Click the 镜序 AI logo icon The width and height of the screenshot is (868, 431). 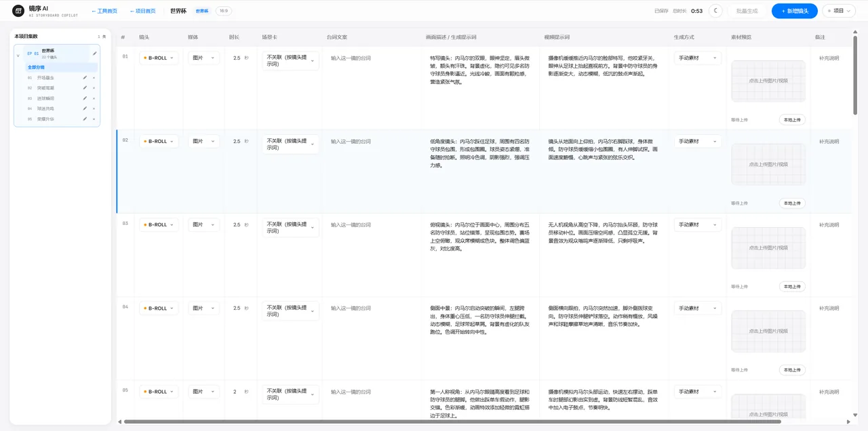click(x=18, y=11)
